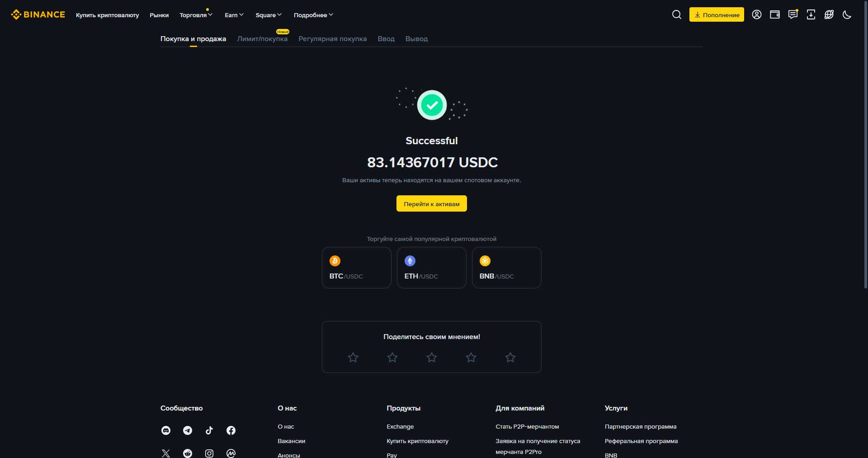
Task: Open the Facebook community icon
Action: (231, 430)
